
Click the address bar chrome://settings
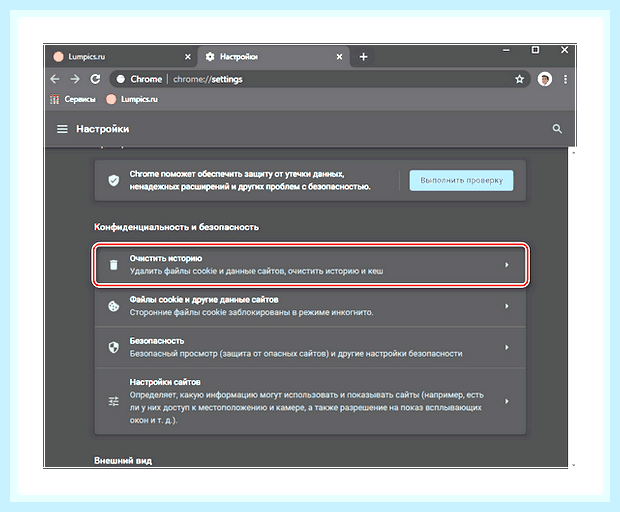tap(320, 79)
